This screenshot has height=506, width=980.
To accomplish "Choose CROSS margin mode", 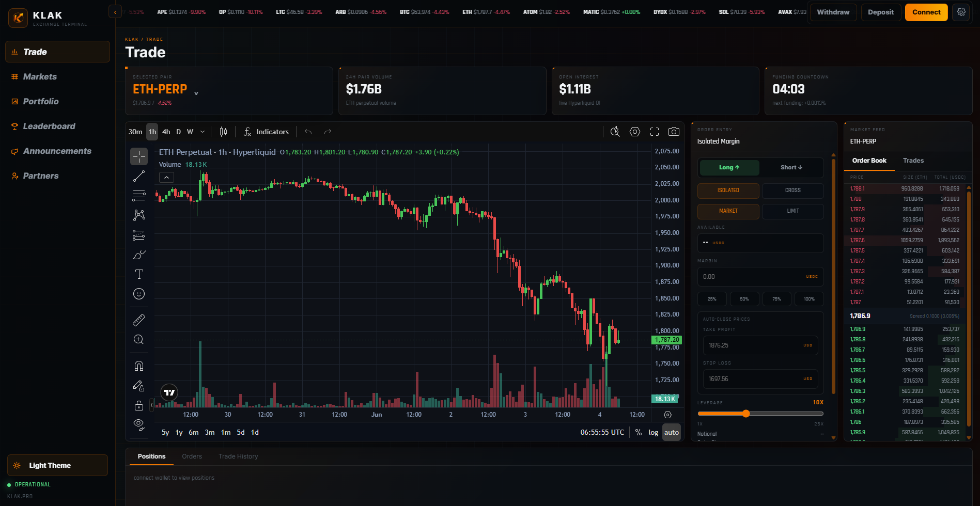I will click(x=792, y=191).
